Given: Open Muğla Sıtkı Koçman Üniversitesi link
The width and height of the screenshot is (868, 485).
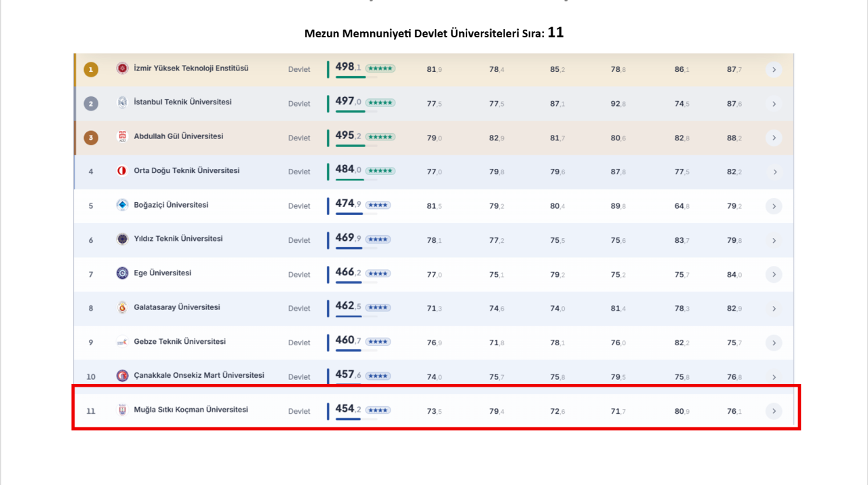Looking at the screenshot, I should pyautogui.click(x=191, y=410).
